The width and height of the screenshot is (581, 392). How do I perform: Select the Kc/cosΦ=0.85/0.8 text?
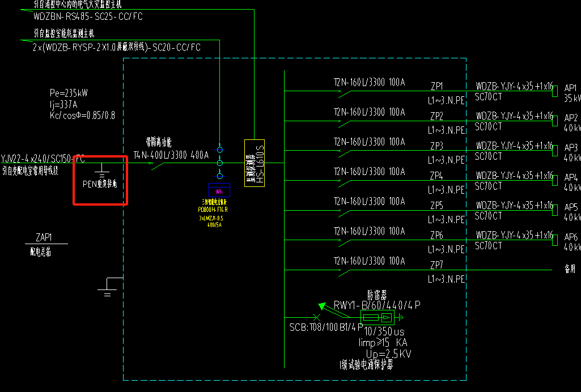[x=82, y=115]
